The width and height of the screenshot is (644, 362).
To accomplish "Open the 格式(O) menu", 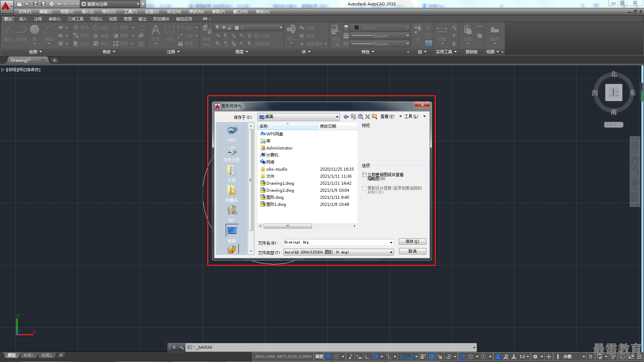I will pyautogui.click(x=109, y=12).
